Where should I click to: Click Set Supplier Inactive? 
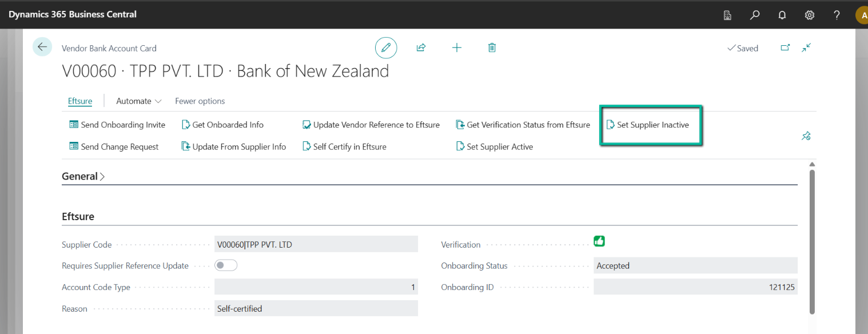tap(648, 125)
